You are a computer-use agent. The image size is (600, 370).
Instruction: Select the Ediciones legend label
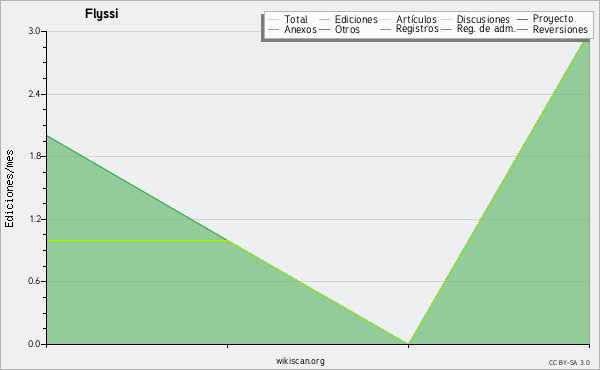click(356, 19)
